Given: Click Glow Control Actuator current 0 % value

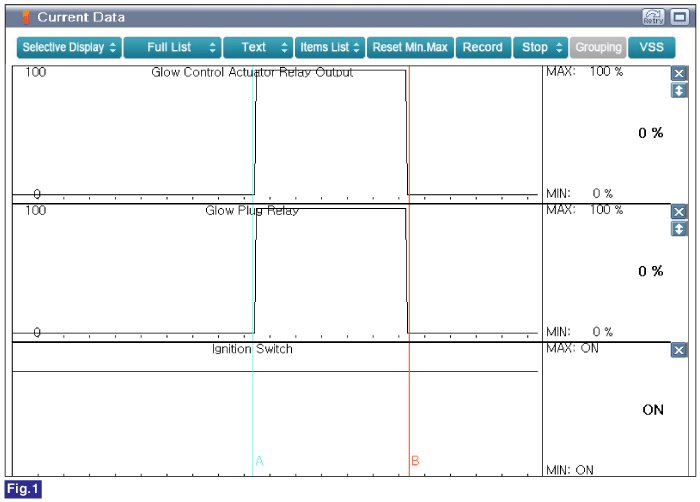Looking at the screenshot, I should [650, 133].
